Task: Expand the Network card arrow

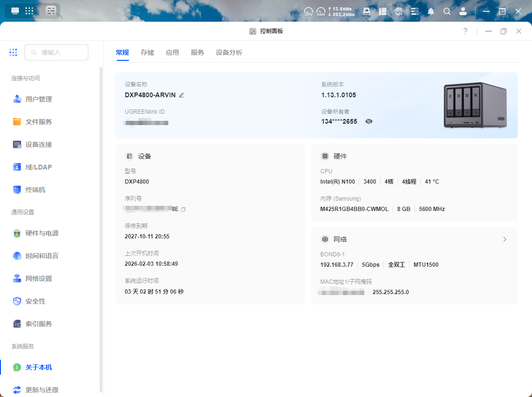Action: click(505, 239)
